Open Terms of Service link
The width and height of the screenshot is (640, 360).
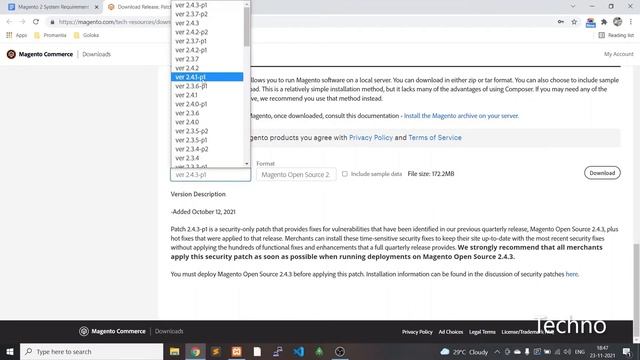(435, 138)
